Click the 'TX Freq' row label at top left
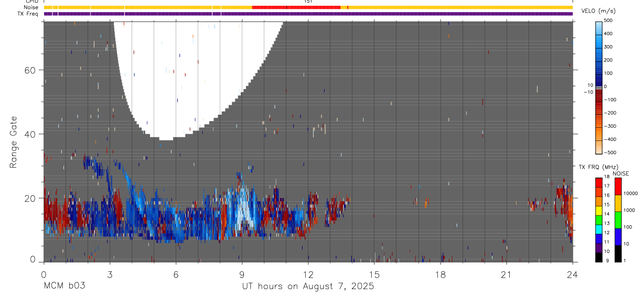 [28, 14]
